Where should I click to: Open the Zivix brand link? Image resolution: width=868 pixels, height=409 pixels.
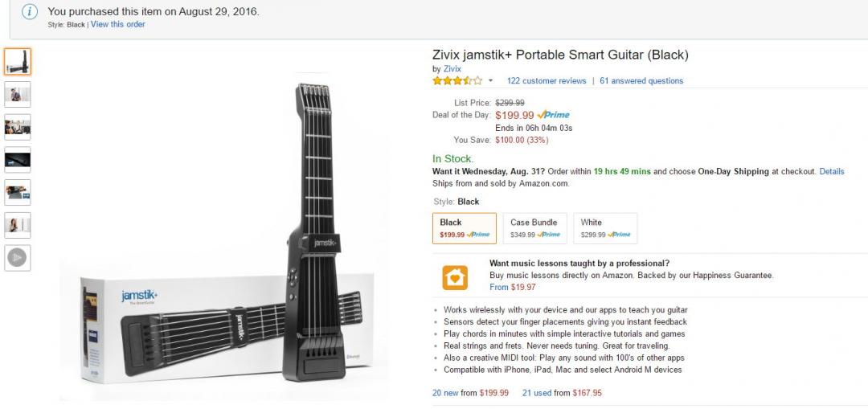click(452, 69)
